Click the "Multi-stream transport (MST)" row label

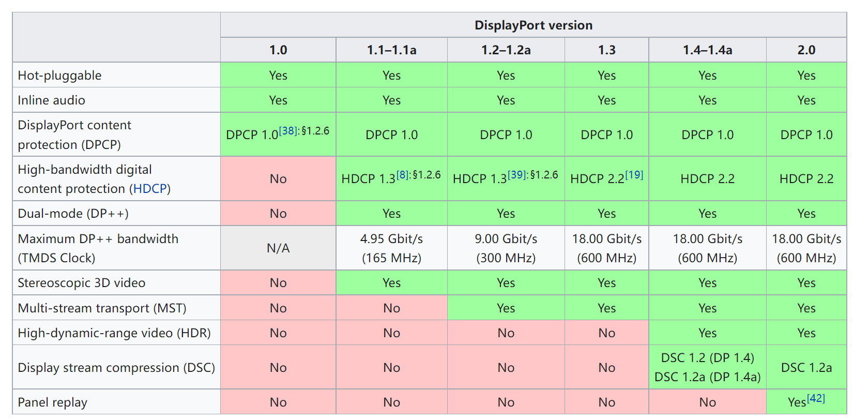pos(102,308)
